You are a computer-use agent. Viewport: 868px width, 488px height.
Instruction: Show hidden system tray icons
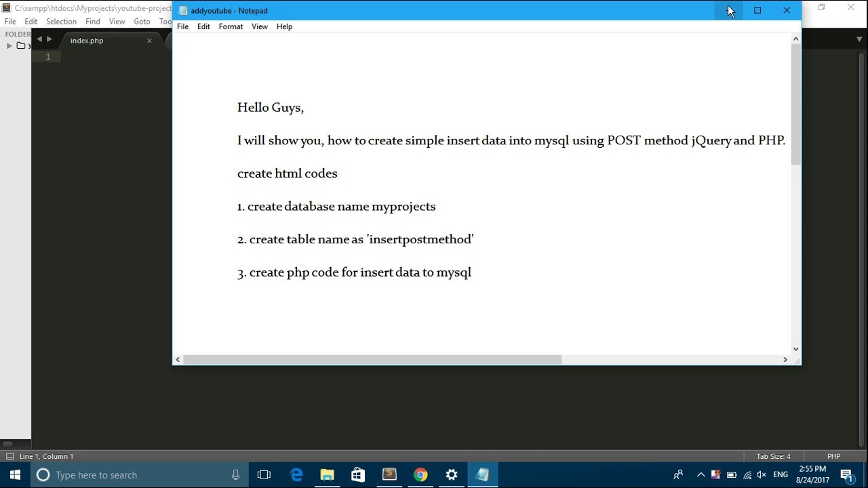pos(701,474)
